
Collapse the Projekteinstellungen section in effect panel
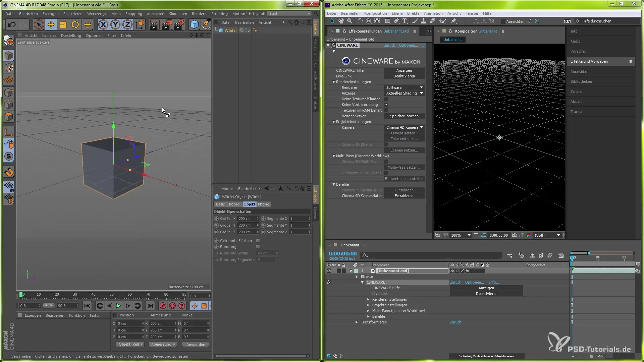click(334, 122)
